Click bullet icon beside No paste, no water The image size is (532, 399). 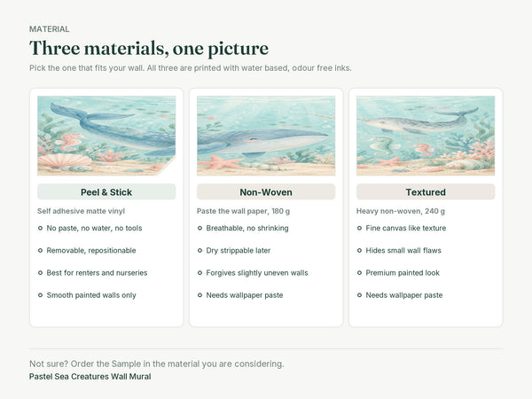(x=41, y=228)
